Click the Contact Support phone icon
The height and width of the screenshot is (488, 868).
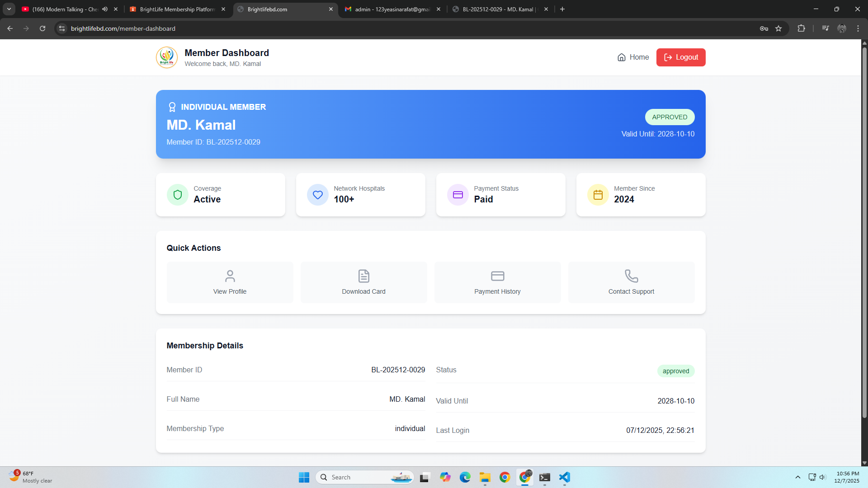pos(631,276)
